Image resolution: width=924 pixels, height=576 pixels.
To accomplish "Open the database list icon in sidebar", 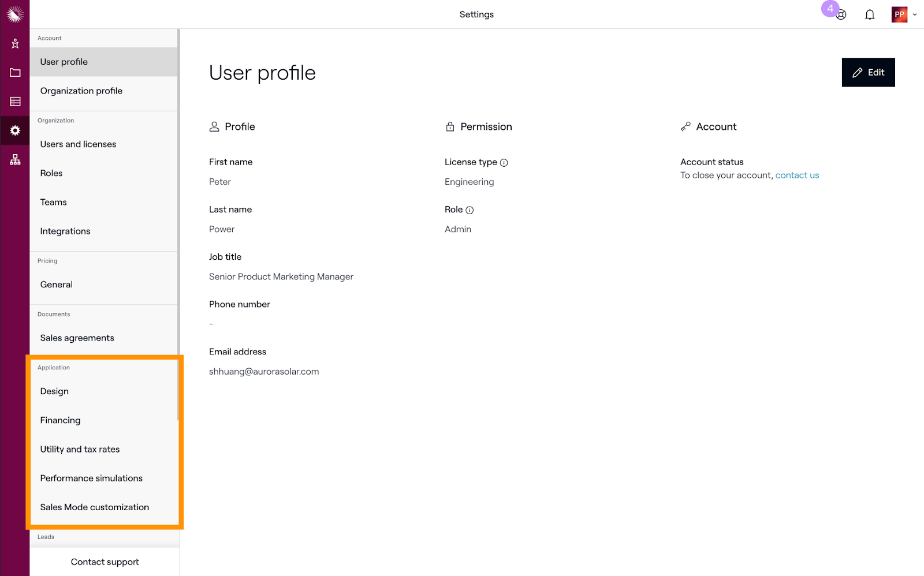I will pyautogui.click(x=15, y=102).
